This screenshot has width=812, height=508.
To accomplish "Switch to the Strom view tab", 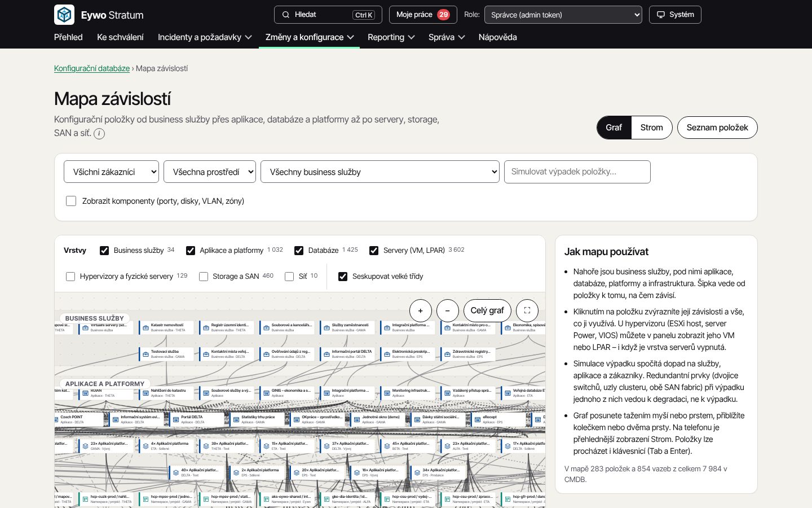I will coord(652,128).
